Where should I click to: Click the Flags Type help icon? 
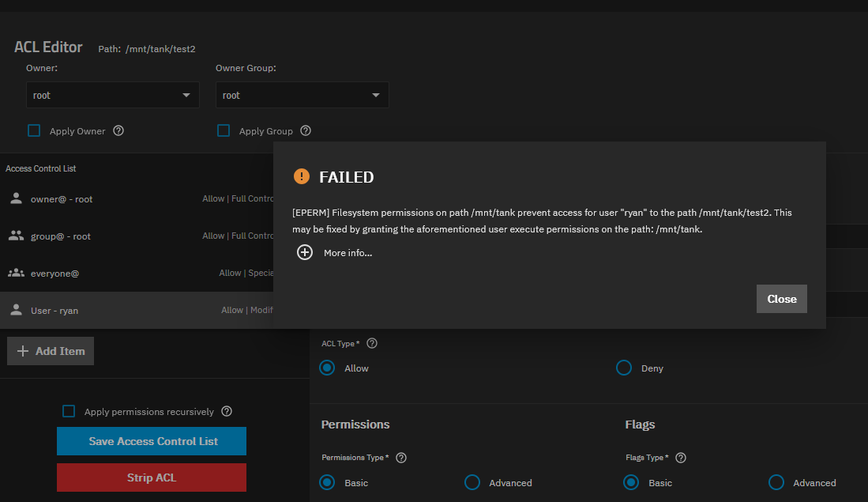(x=681, y=458)
